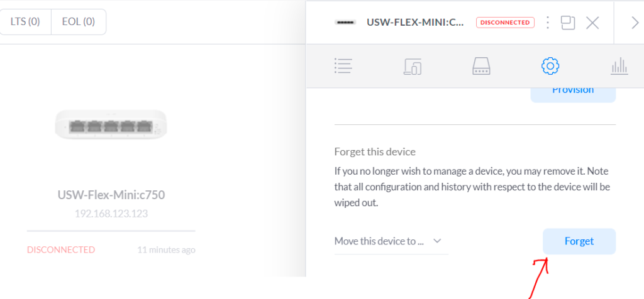
Task: Close the USW-FLEX-MINI device panel
Action: click(x=592, y=23)
